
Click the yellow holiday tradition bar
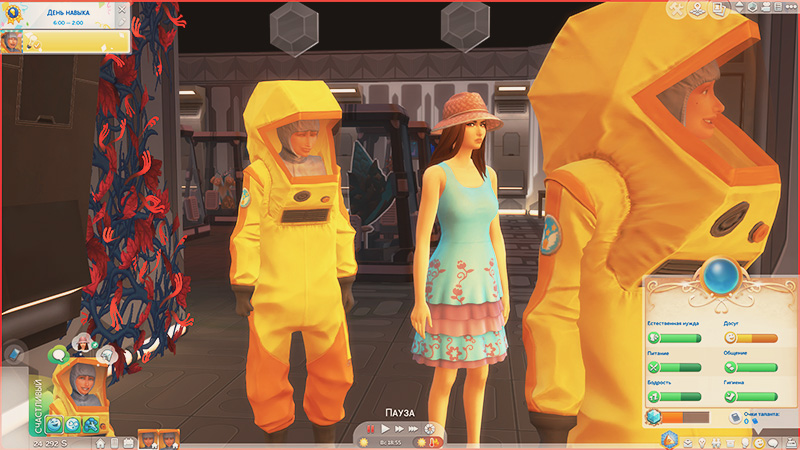[x=77, y=42]
